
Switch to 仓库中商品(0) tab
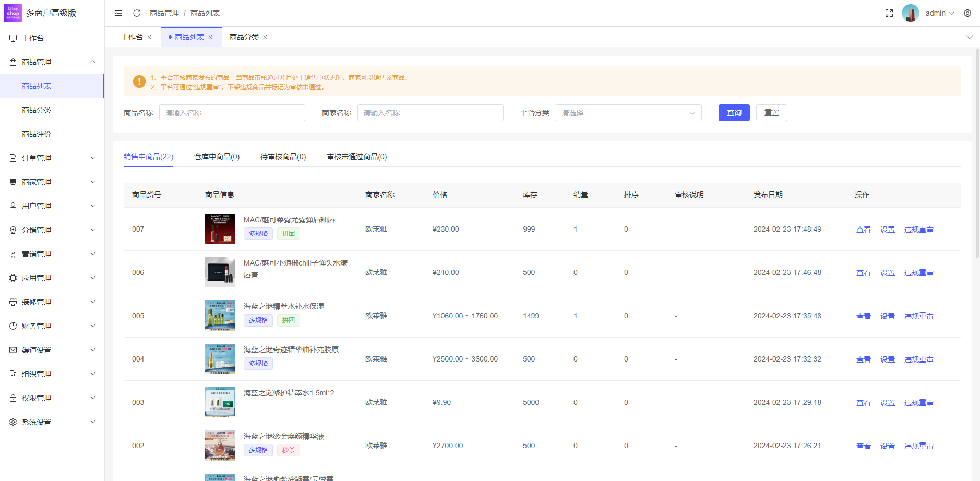coord(217,157)
